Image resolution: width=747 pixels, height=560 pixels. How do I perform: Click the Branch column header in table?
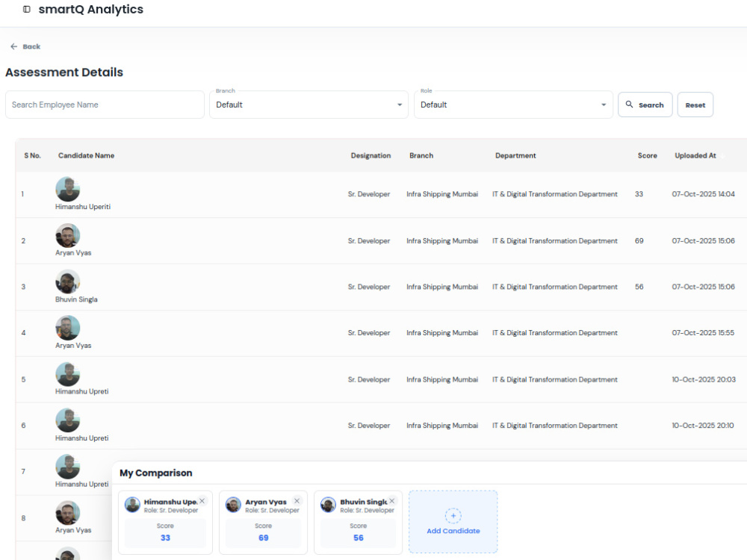(x=421, y=156)
